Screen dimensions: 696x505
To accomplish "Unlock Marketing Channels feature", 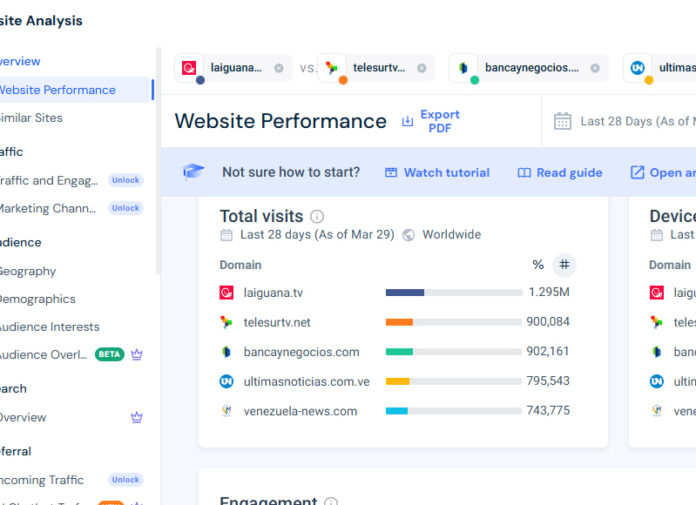I will (126, 208).
